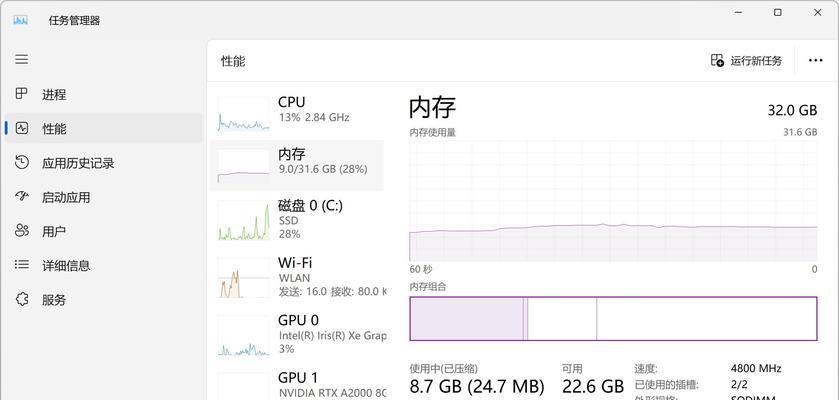This screenshot has height=400, width=839.
Task: Click the Users people icon
Action: (x=21, y=231)
